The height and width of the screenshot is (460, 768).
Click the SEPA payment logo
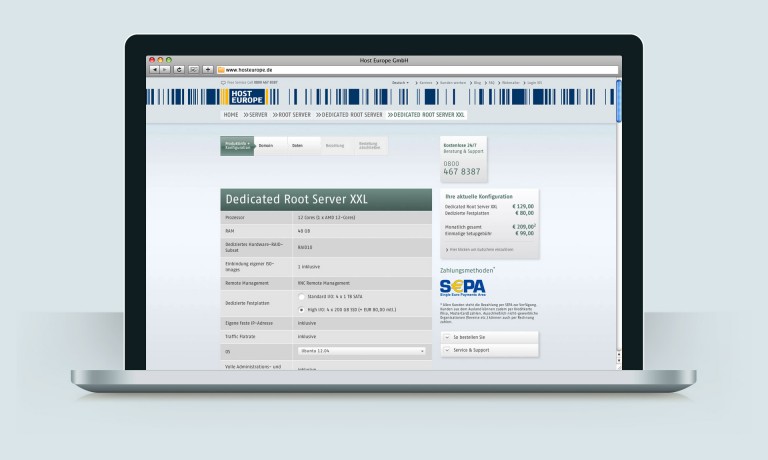click(x=463, y=288)
